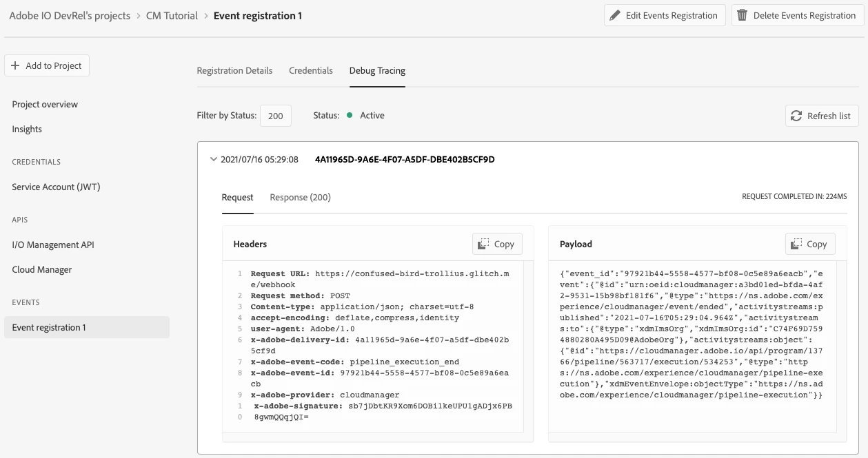Screen dimensions: 868x458
Task: Click the green Active status dot
Action: 350,115
